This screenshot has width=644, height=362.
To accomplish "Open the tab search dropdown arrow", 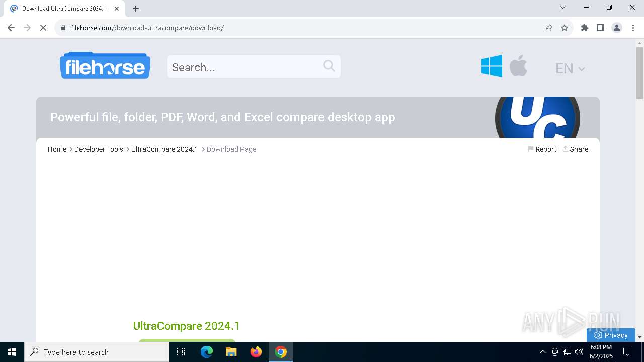I will [x=563, y=7].
